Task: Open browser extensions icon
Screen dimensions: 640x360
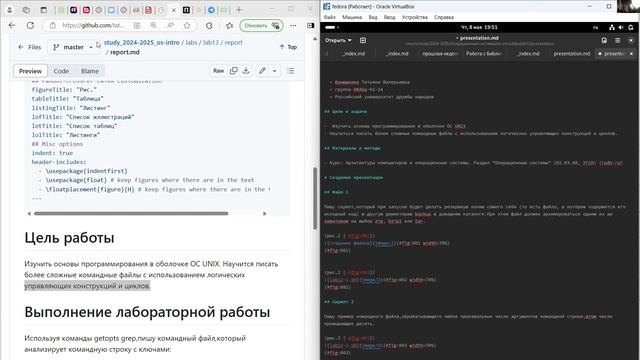Action: (209, 25)
